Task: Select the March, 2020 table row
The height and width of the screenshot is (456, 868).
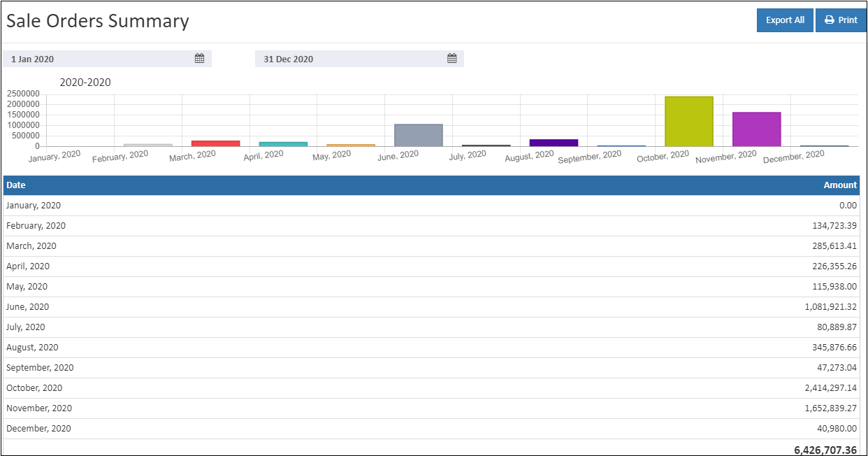Action: click(431, 246)
